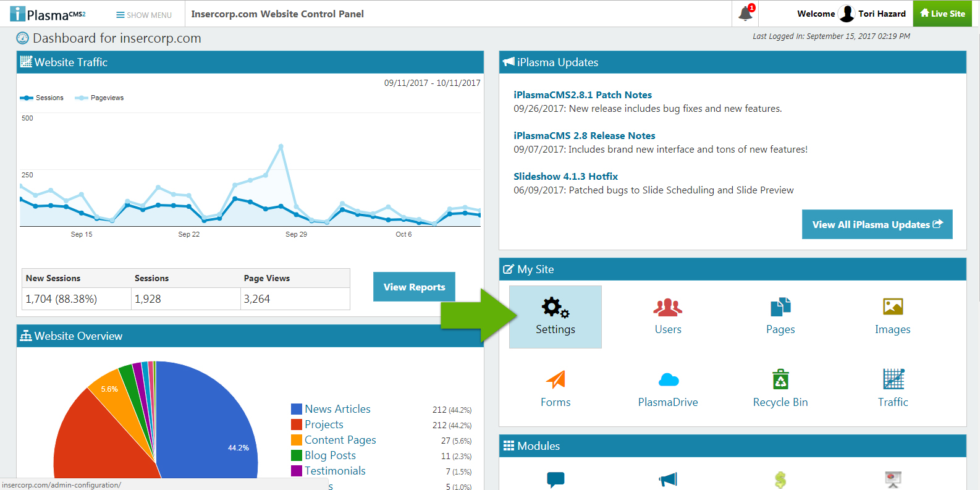Click the News Articles count 212 (44.2%)
The width and height of the screenshot is (980, 490).
[x=452, y=410]
